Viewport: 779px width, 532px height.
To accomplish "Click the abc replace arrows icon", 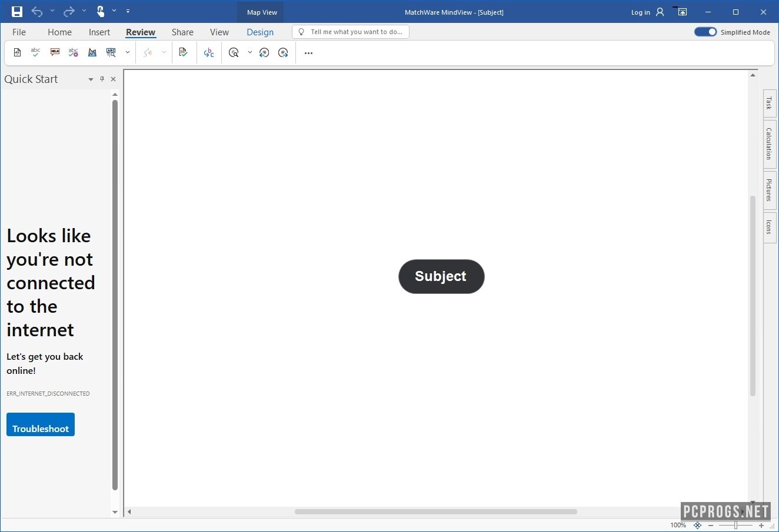I will pyautogui.click(x=209, y=53).
